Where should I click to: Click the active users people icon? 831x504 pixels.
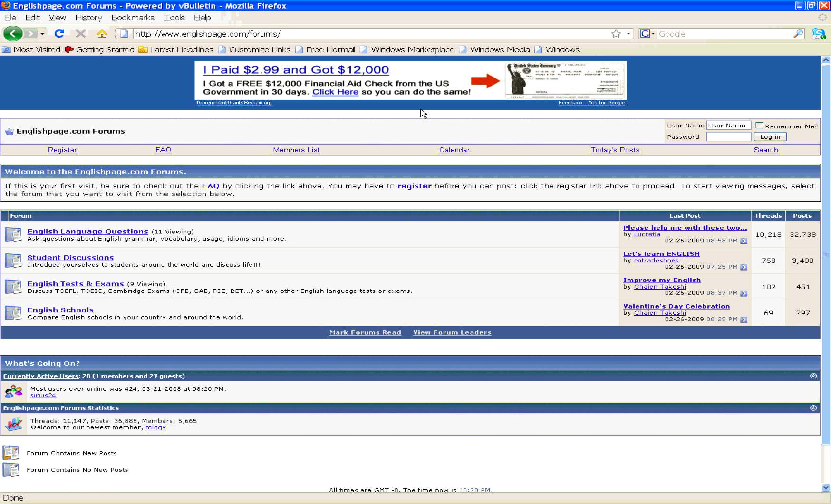[x=13, y=392]
